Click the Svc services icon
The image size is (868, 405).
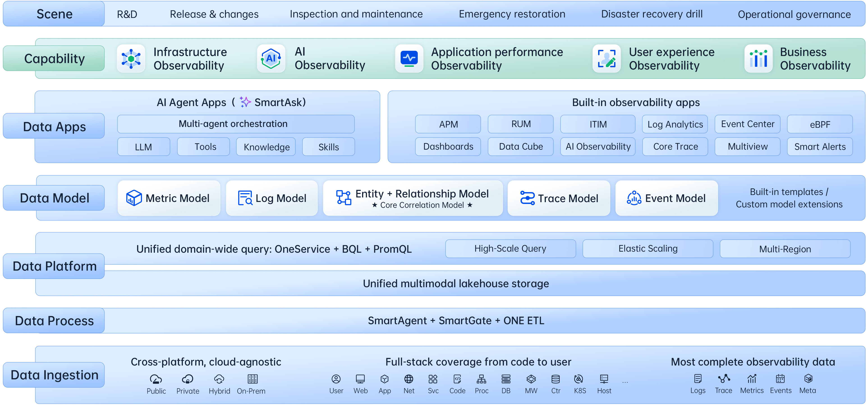[433, 379]
